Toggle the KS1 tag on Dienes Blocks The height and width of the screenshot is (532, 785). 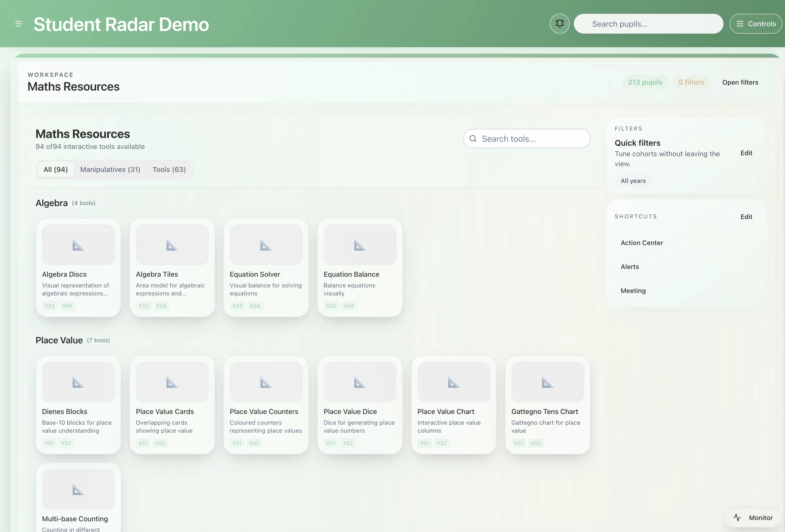point(49,443)
